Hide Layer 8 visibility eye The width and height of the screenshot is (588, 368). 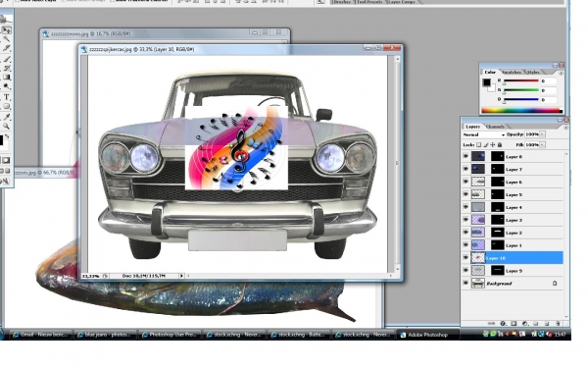(x=465, y=157)
